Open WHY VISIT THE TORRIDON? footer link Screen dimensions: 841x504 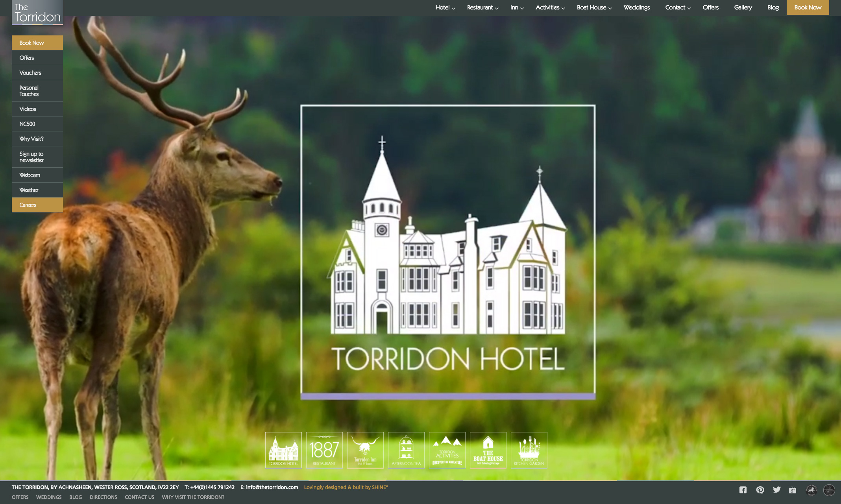pos(193,497)
